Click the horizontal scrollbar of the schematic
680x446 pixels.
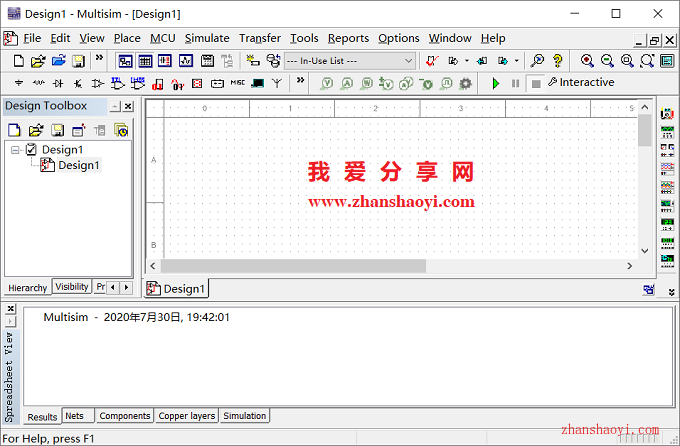[293, 266]
